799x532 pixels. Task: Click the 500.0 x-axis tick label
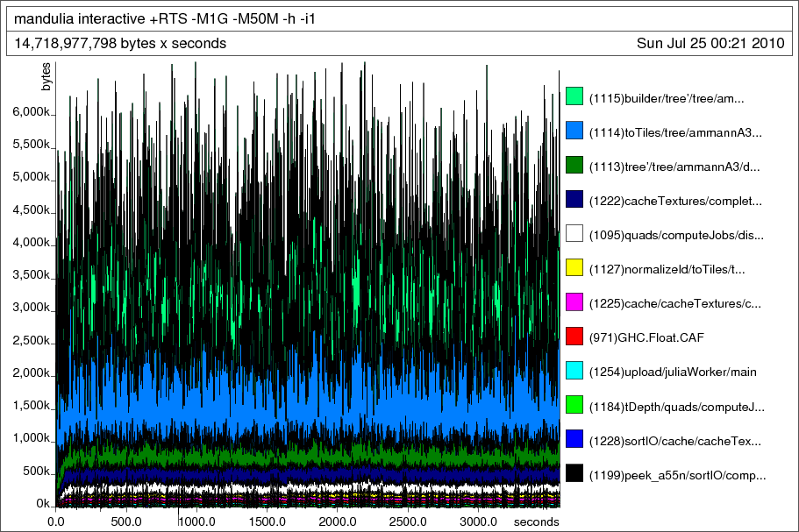coord(126,521)
